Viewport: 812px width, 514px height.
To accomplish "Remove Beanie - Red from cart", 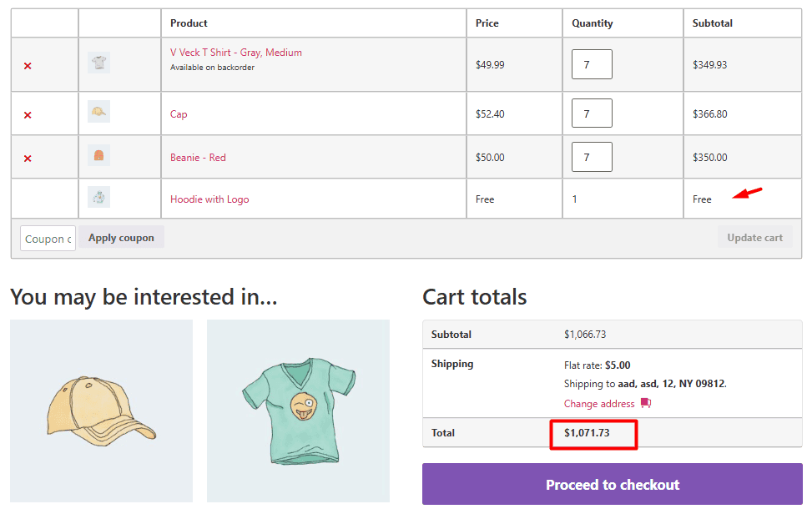I will pyautogui.click(x=28, y=159).
